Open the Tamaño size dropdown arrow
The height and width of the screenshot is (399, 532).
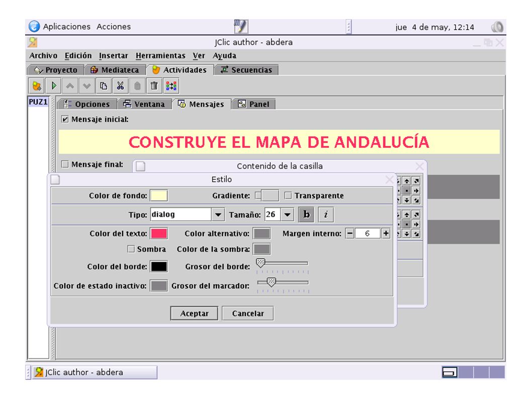coord(287,215)
